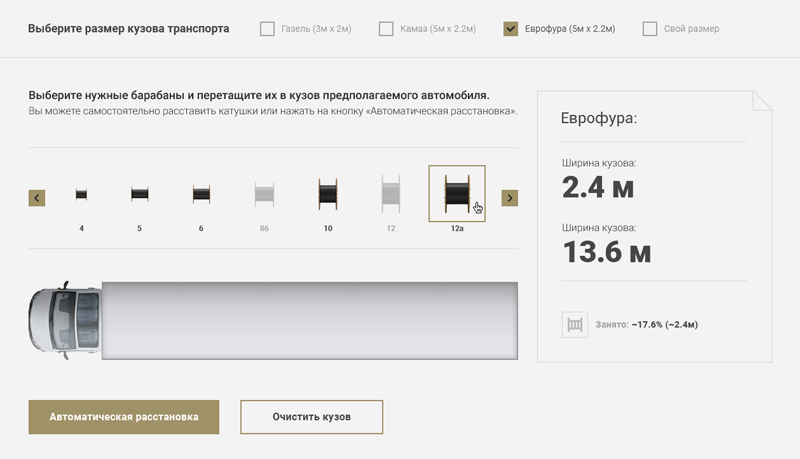
Task: Click the 13.6 м body dimension value
Action: coord(606,252)
